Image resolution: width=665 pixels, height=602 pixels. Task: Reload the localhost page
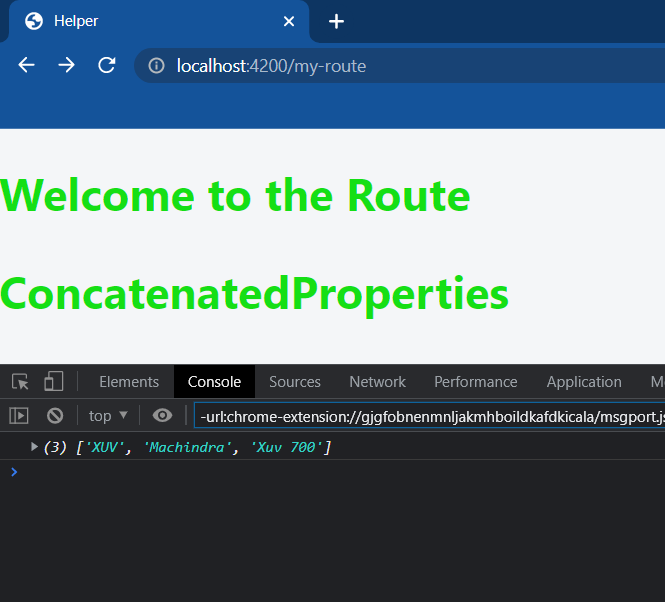(106, 65)
